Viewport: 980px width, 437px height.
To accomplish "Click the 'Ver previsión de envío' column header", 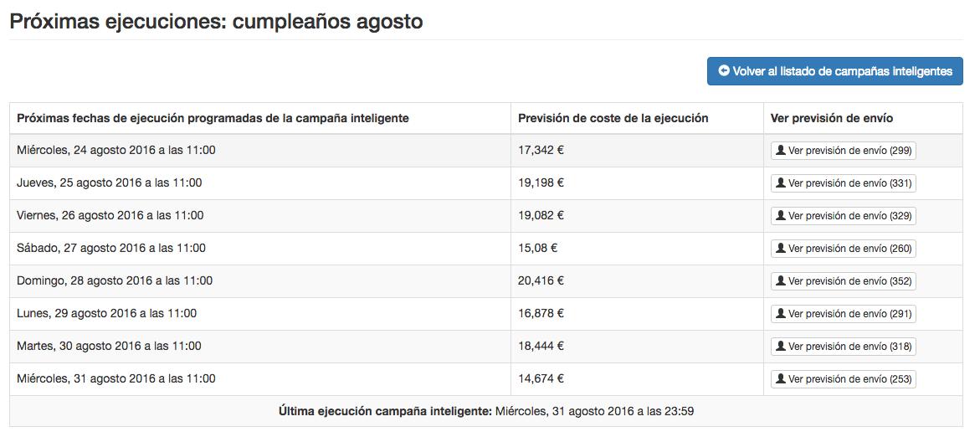I will coord(832,118).
